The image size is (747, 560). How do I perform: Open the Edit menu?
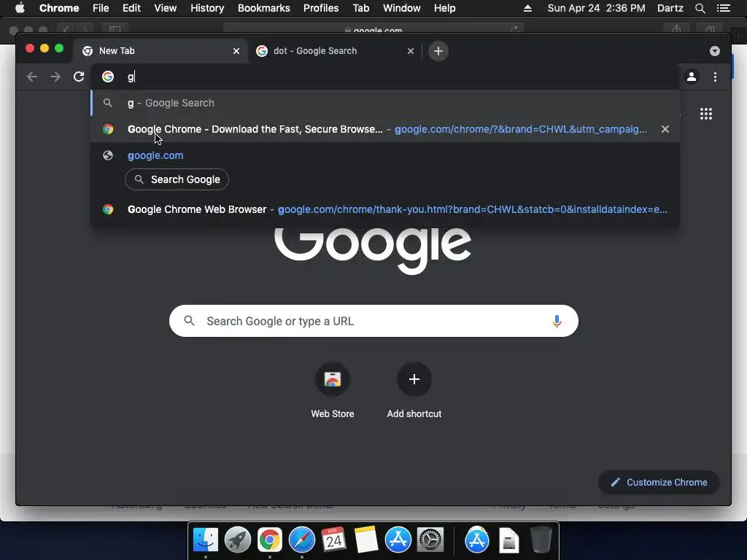pos(131,8)
